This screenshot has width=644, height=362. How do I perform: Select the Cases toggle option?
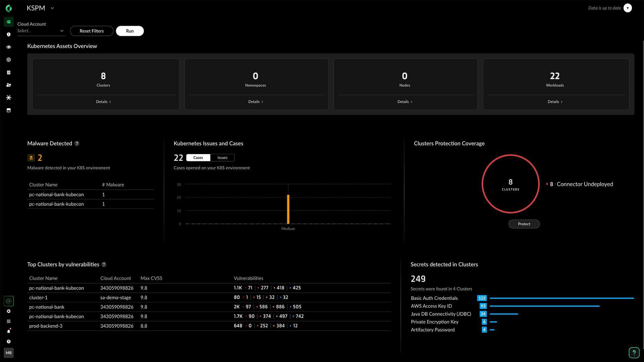(x=198, y=158)
